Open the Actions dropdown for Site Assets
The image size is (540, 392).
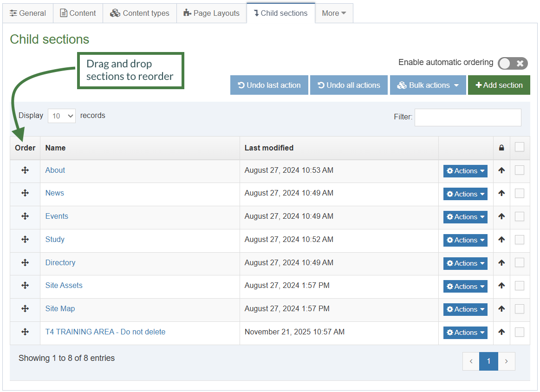[465, 286]
